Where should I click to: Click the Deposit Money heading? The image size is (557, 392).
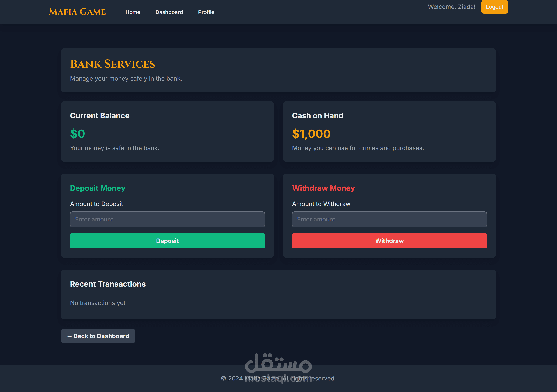click(x=98, y=188)
